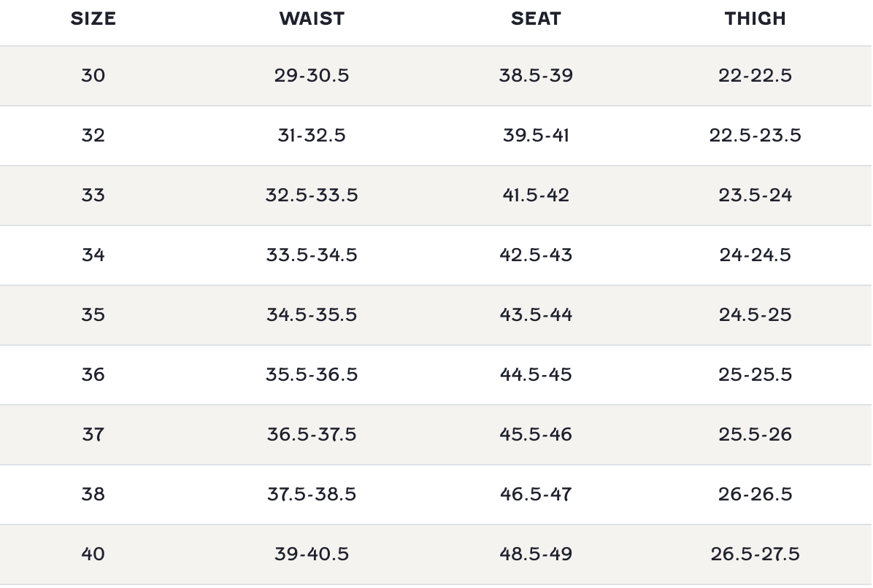Click the SEAT column header
The width and height of the screenshot is (873, 588).
tap(536, 19)
